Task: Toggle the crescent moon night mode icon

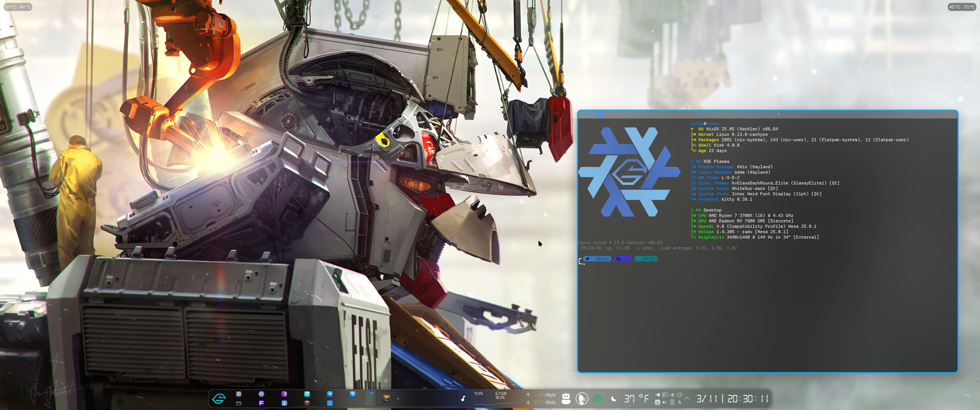Action: click(x=614, y=399)
